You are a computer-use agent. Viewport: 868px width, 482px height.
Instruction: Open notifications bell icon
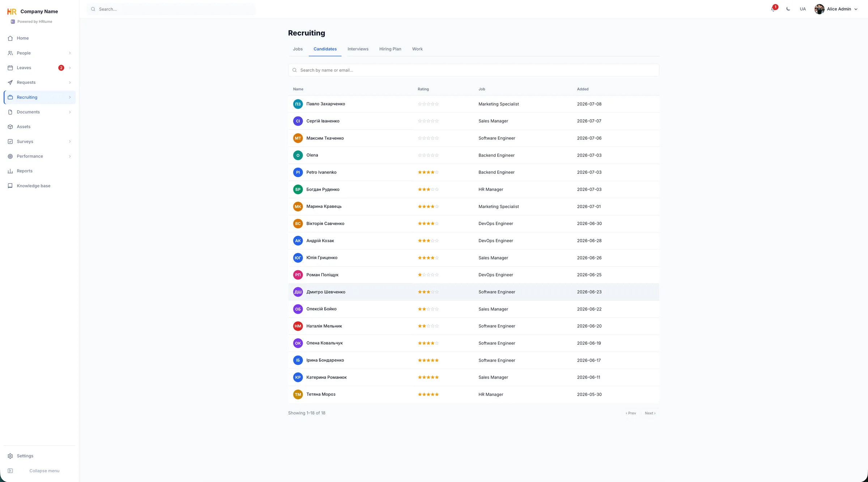pyautogui.click(x=773, y=9)
